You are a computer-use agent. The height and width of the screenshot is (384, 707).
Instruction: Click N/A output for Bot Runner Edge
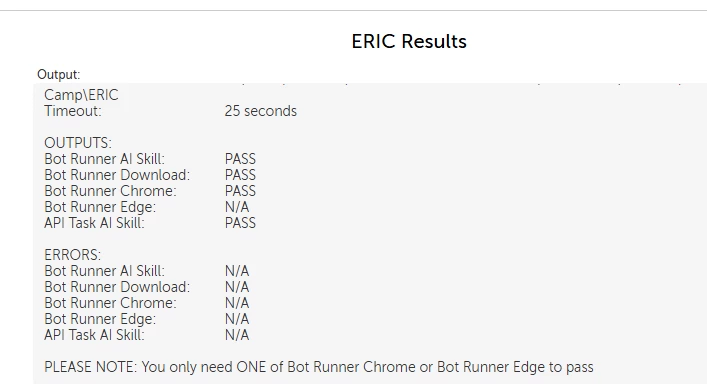[x=237, y=207]
